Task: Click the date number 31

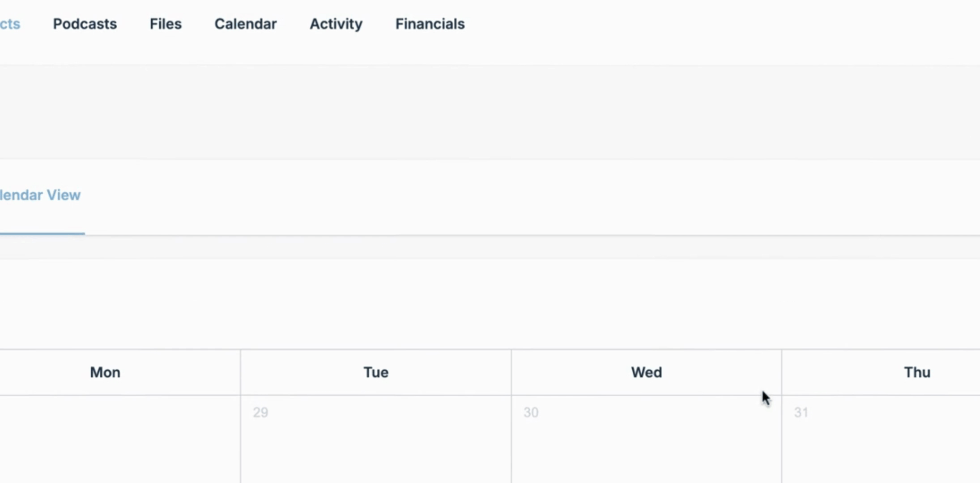Action: pyautogui.click(x=801, y=412)
